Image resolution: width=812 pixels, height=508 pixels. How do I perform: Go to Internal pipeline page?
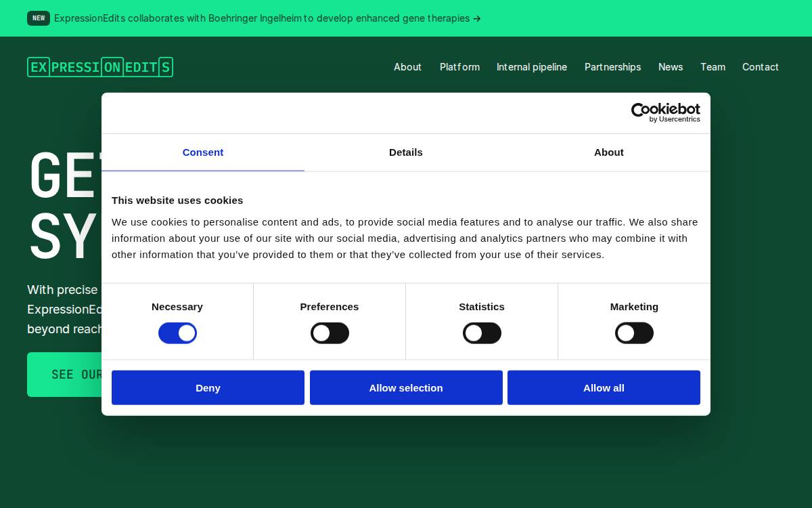(532, 67)
